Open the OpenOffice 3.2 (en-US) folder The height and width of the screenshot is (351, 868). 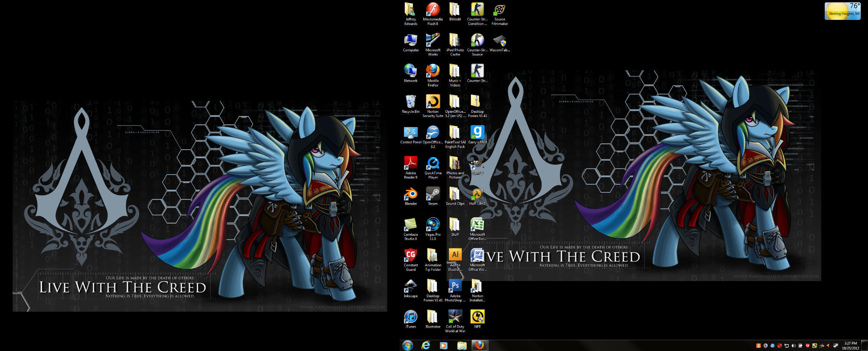(x=455, y=106)
